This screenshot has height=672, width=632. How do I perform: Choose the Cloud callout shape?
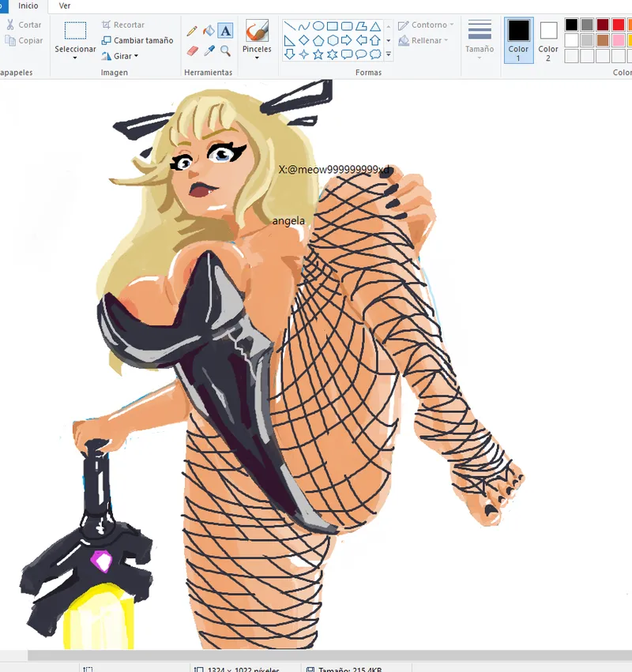tap(375, 54)
